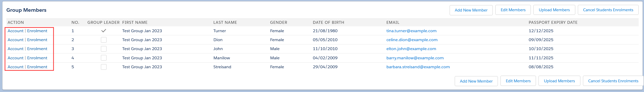The height and width of the screenshot is (92, 644).
Task: Click top Cancel Students Enrolments button
Action: 608,10
